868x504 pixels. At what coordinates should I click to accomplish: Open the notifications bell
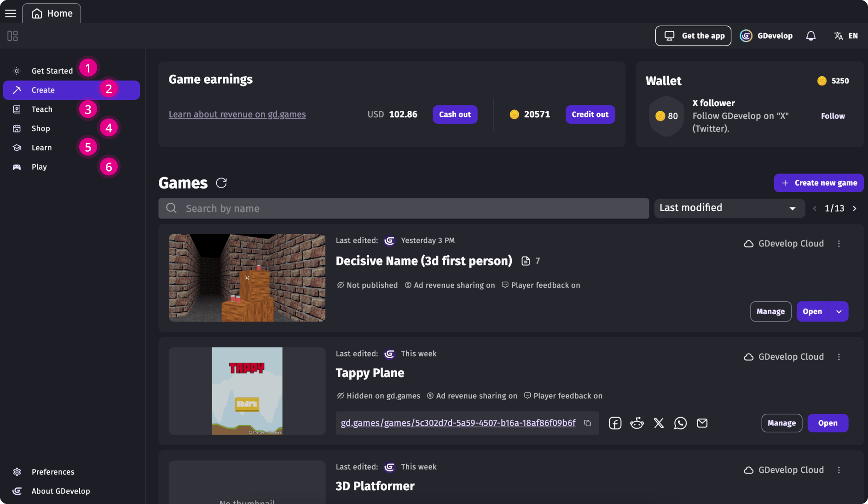pyautogui.click(x=811, y=35)
